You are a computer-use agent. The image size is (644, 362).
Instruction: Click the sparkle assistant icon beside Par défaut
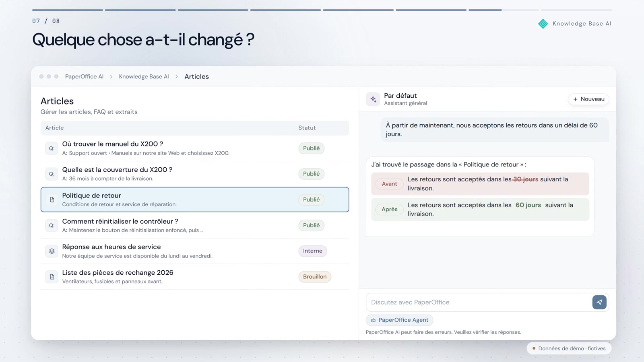point(373,99)
